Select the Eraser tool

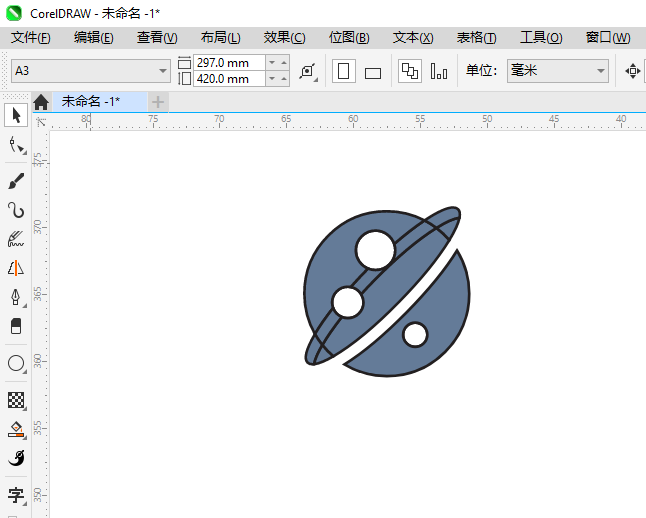[x=16, y=326]
